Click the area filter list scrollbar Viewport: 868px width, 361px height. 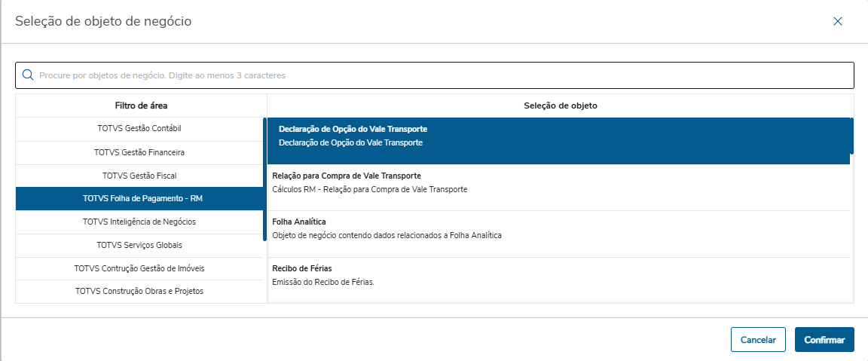pos(264,179)
